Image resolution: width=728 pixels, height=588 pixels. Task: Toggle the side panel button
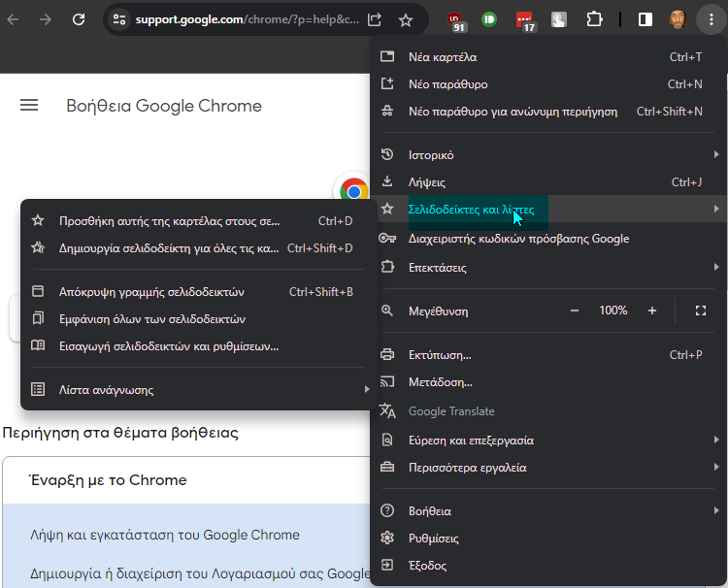(x=645, y=19)
